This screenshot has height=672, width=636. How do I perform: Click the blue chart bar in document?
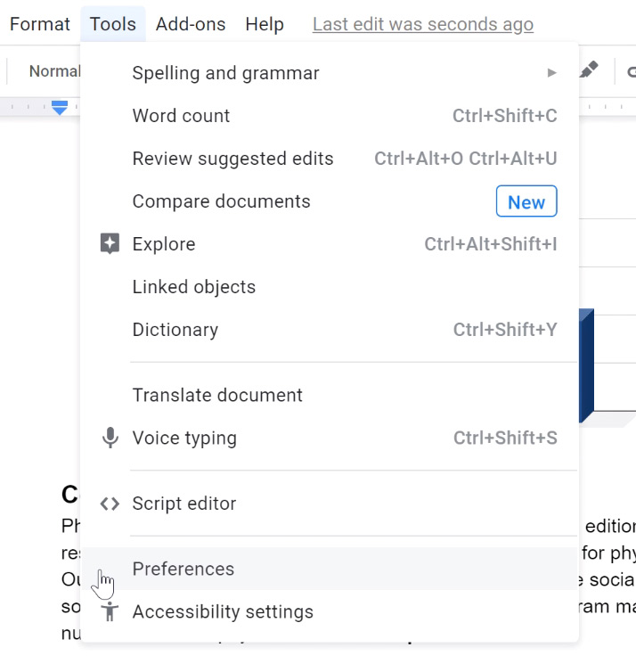coord(586,365)
